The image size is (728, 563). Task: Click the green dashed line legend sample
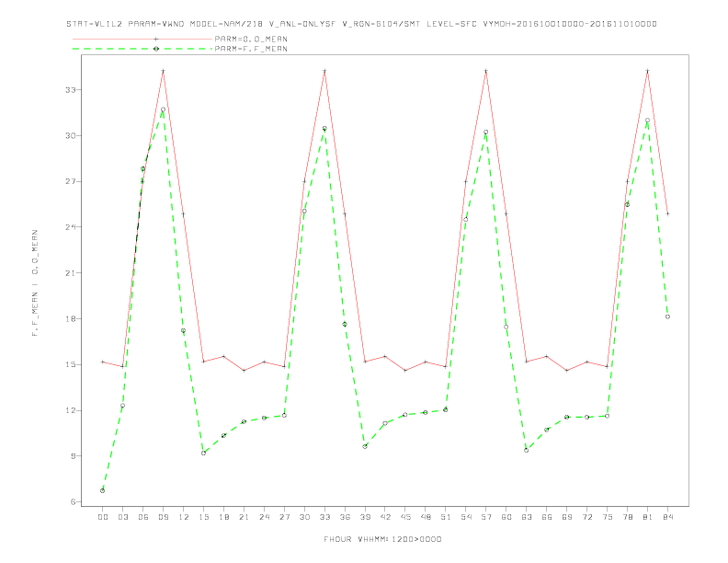142,49
